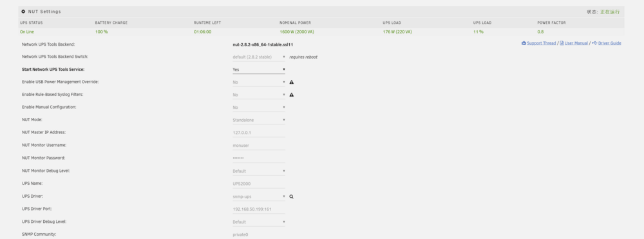This screenshot has height=239, width=644.
Task: Click the 'Start Network UPS Tools Service:' label
Action: (x=53, y=70)
